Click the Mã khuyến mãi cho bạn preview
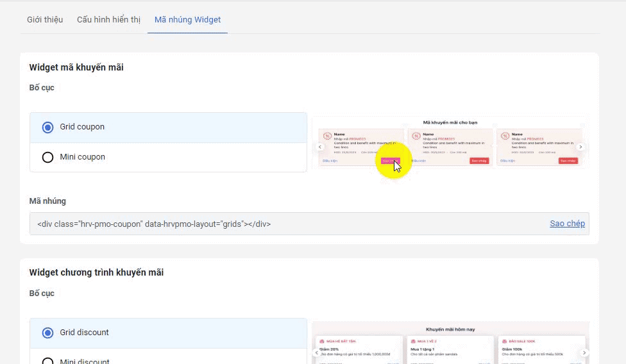 click(x=450, y=142)
